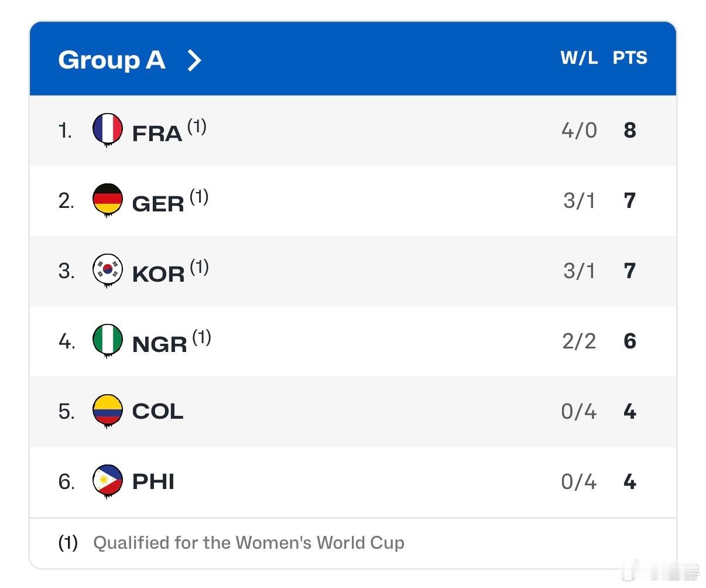The image size is (706, 588).
Task: Select the FRA team name
Action: (x=157, y=133)
